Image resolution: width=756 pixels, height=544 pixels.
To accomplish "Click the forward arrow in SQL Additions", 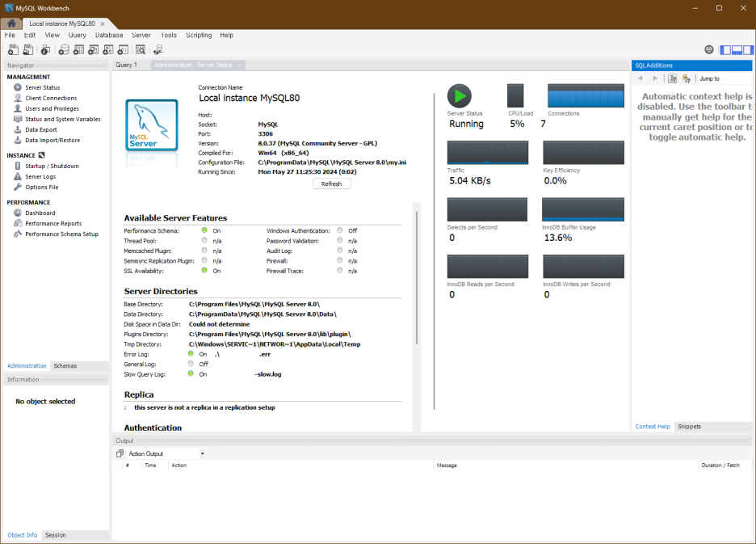I will [655, 78].
